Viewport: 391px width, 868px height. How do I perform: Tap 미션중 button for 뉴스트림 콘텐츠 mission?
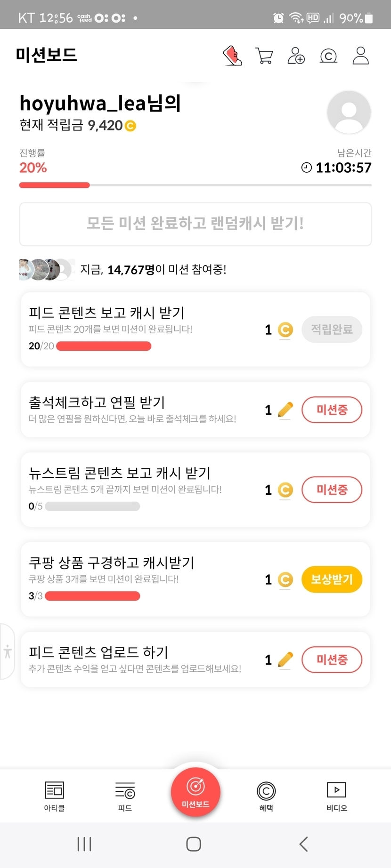click(x=332, y=490)
